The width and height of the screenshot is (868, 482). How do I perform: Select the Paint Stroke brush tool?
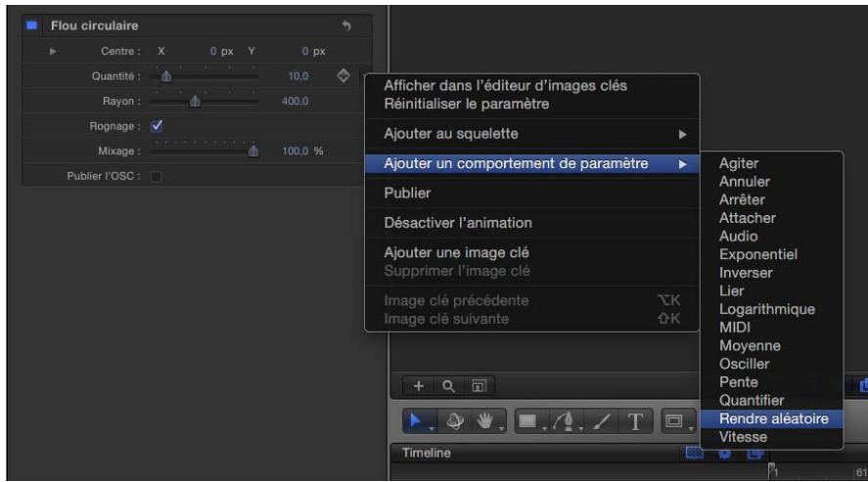[601, 421]
